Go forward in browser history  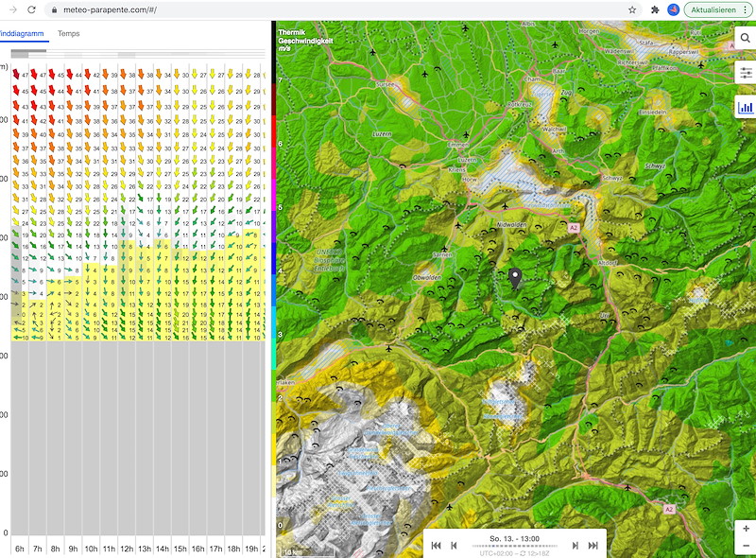coord(13,9)
